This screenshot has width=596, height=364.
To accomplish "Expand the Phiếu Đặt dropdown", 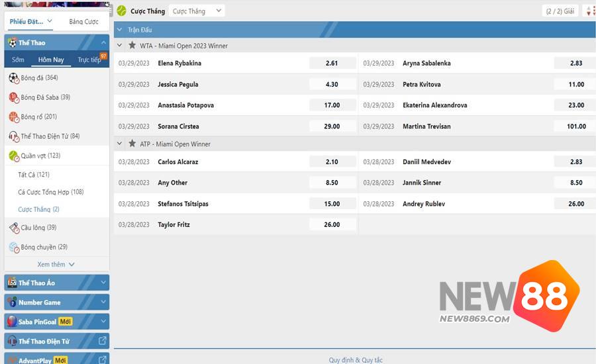I will pyautogui.click(x=30, y=21).
